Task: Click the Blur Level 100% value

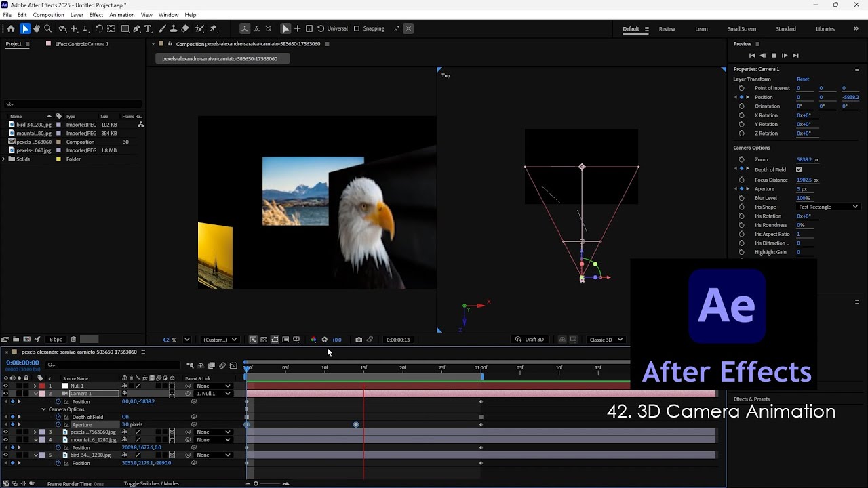Action: pyautogui.click(x=804, y=198)
